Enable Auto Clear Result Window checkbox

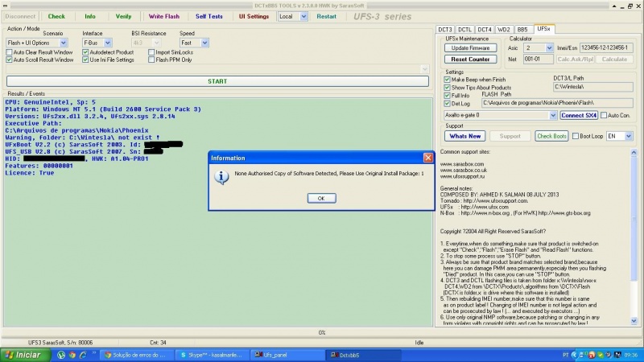(9, 52)
